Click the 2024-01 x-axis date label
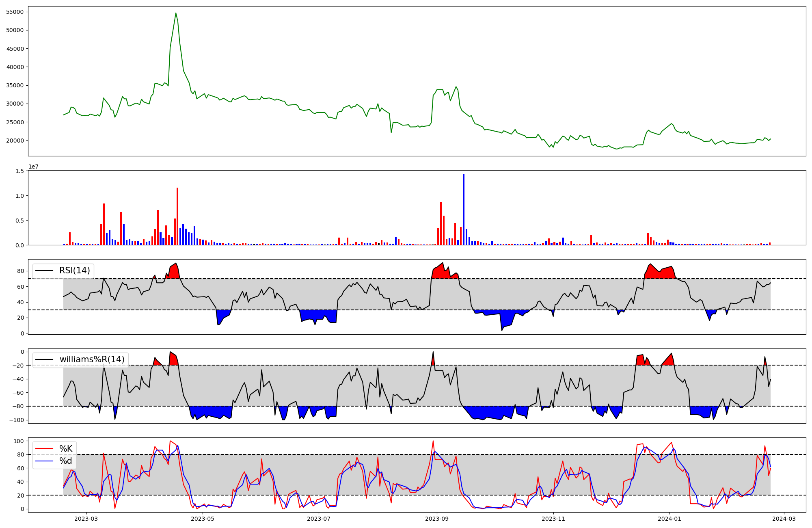812x528 pixels. (x=669, y=519)
